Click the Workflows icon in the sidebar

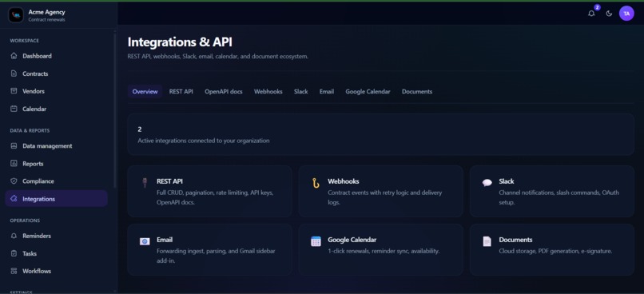coord(14,271)
